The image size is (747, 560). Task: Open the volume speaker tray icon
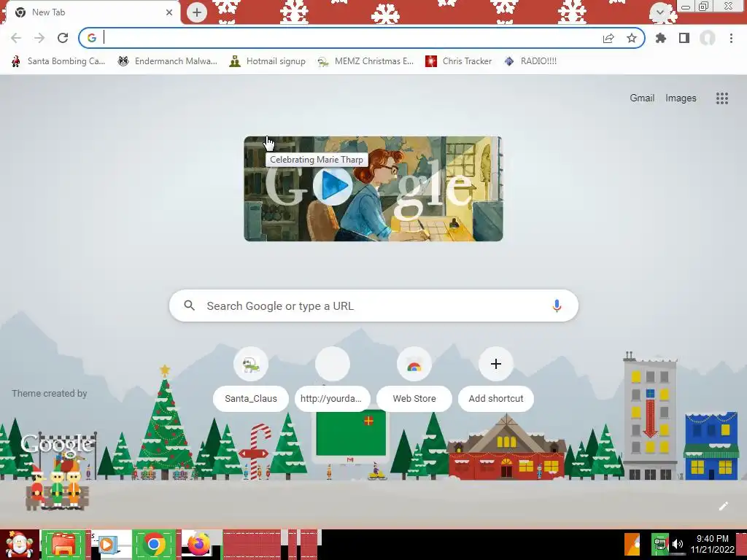(678, 544)
